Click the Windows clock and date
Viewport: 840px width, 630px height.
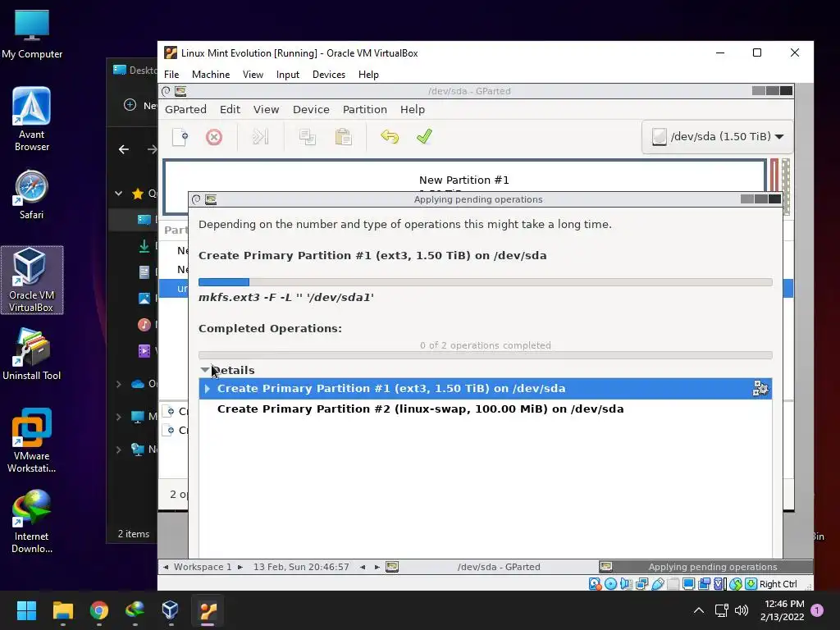tap(783, 610)
